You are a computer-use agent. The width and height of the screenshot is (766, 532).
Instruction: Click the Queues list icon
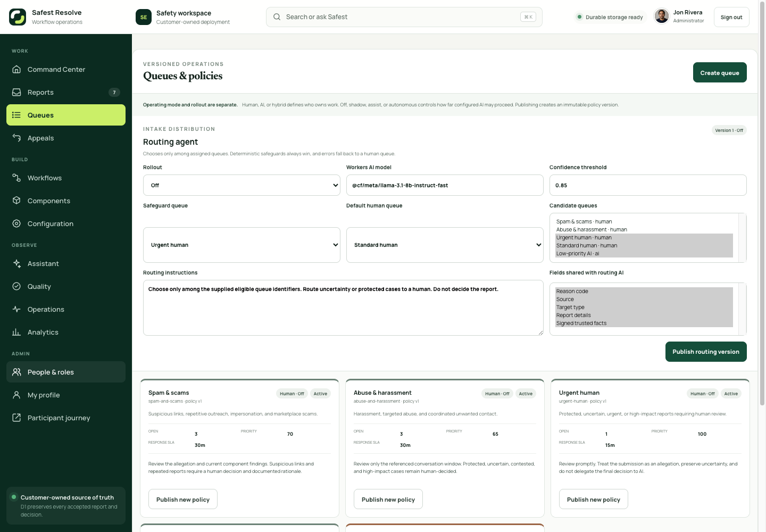(x=16, y=115)
